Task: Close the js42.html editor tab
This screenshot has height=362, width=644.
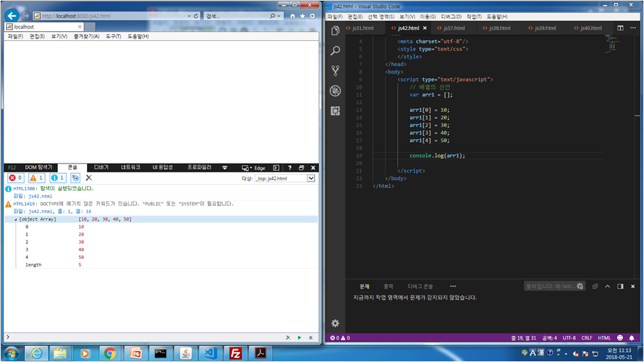Action: tap(424, 29)
